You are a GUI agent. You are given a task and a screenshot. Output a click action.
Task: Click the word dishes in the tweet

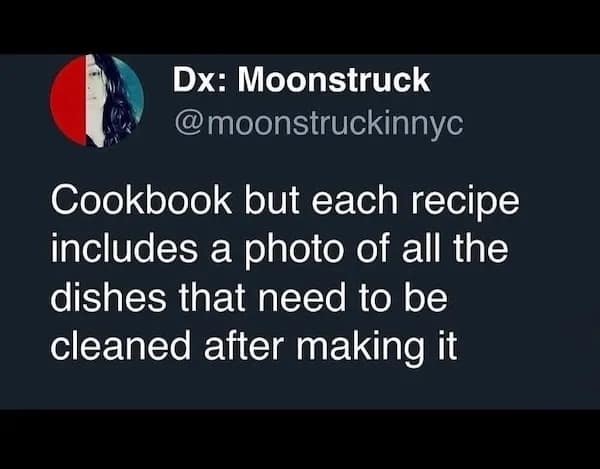pyautogui.click(x=108, y=297)
